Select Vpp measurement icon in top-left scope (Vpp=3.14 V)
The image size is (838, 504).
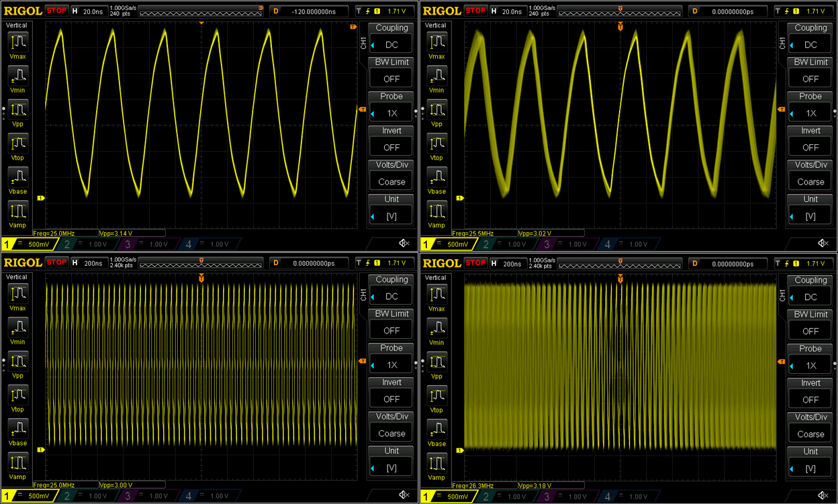click(18, 109)
